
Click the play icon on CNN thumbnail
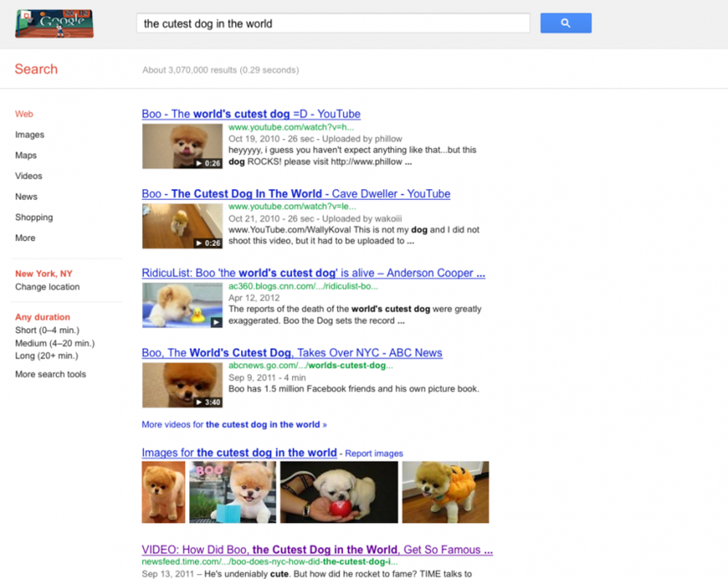[x=216, y=322]
